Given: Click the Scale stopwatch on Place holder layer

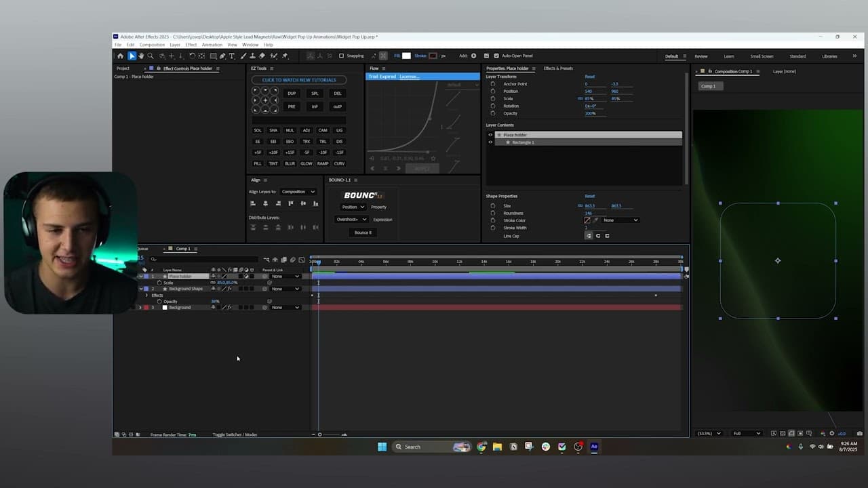Looking at the screenshot, I should 159,282.
